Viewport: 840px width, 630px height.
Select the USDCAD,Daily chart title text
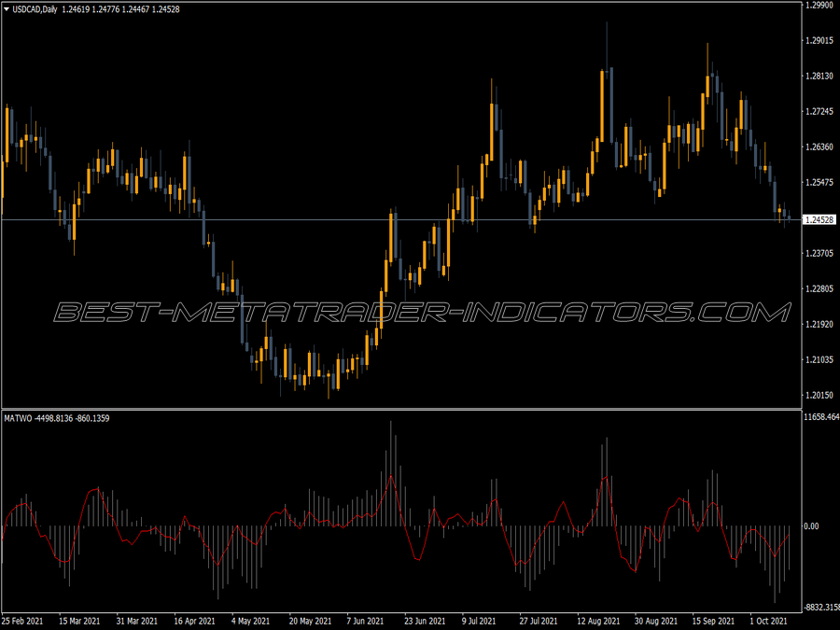point(35,9)
